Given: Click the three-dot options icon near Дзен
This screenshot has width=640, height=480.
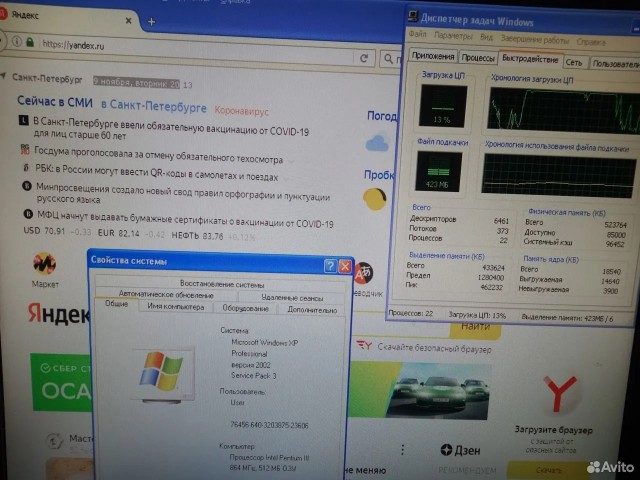Looking at the screenshot, I should pyautogui.click(x=403, y=450).
